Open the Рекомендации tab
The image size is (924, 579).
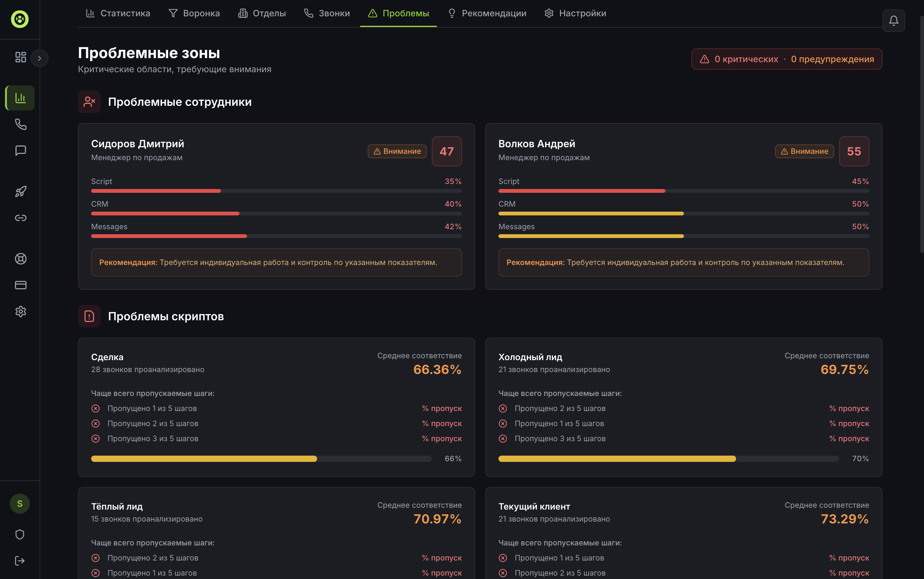tap(487, 14)
